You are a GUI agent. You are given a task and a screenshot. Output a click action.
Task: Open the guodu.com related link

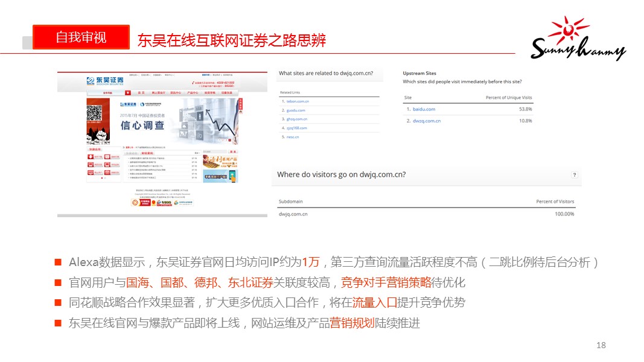296,110
